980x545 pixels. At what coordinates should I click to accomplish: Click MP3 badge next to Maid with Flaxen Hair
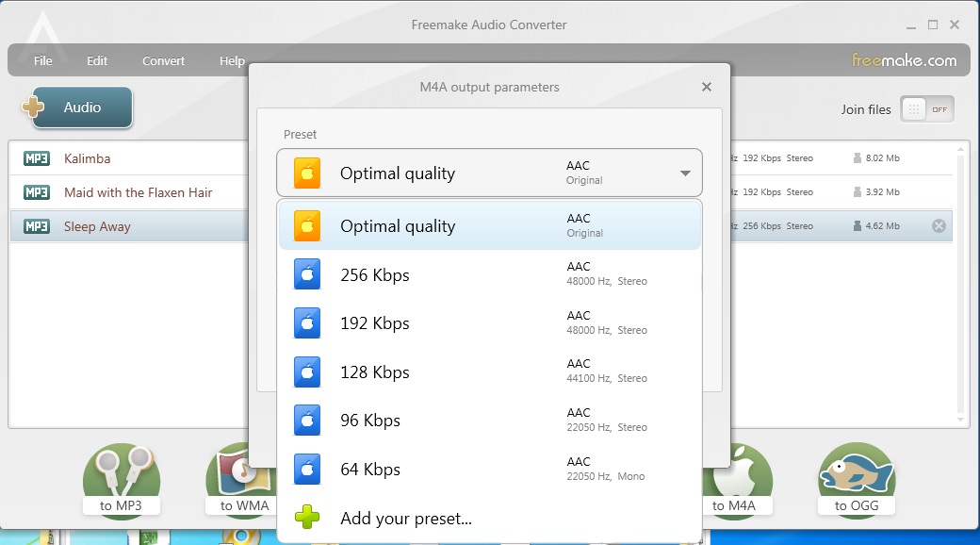36,192
